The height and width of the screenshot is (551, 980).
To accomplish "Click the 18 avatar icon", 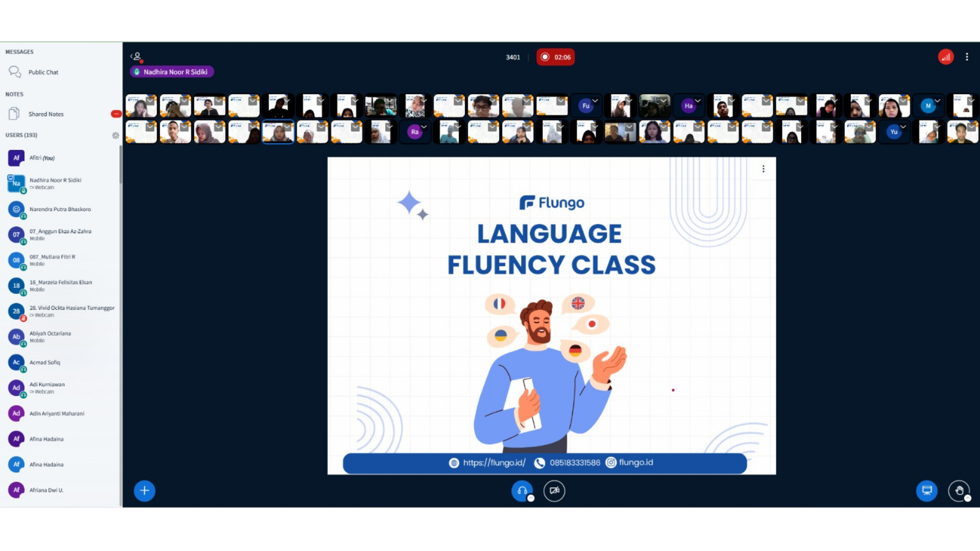I will point(16,286).
